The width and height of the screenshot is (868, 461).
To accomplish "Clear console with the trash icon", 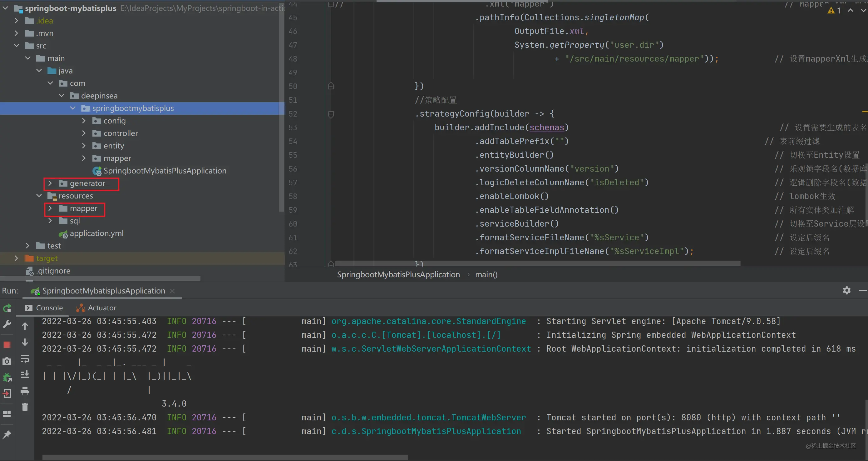I will click(x=25, y=407).
